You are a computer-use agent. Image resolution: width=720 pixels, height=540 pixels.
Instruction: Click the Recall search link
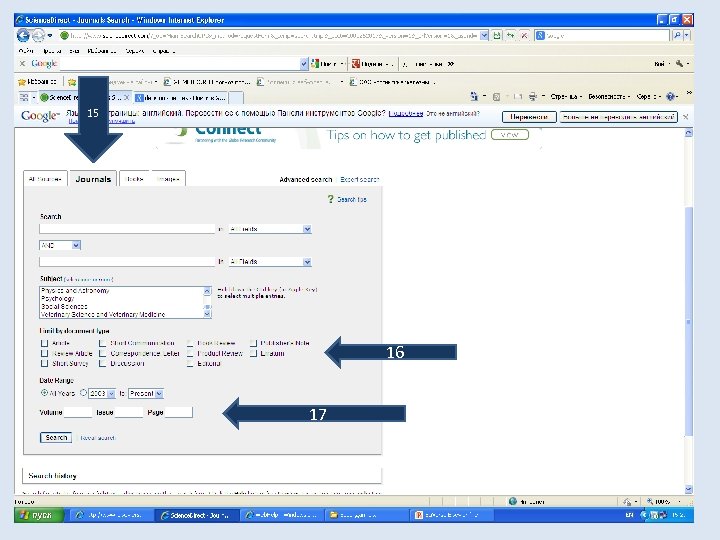tap(97, 438)
